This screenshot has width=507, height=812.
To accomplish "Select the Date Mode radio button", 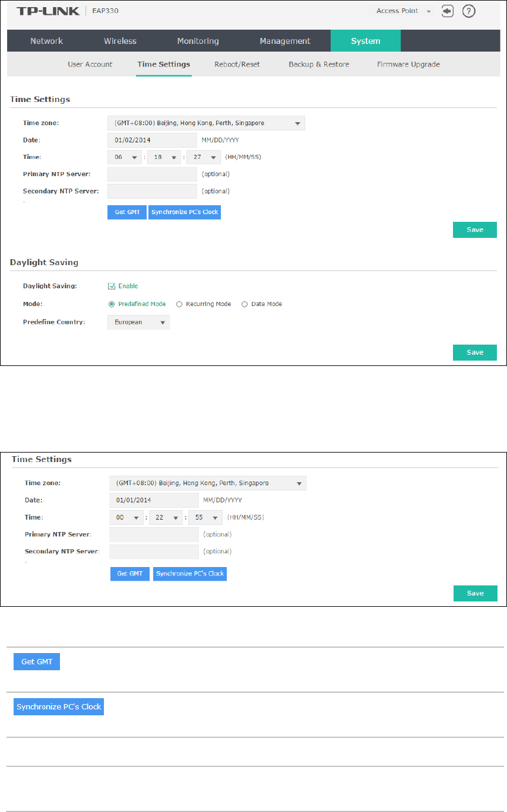I will coord(244,304).
